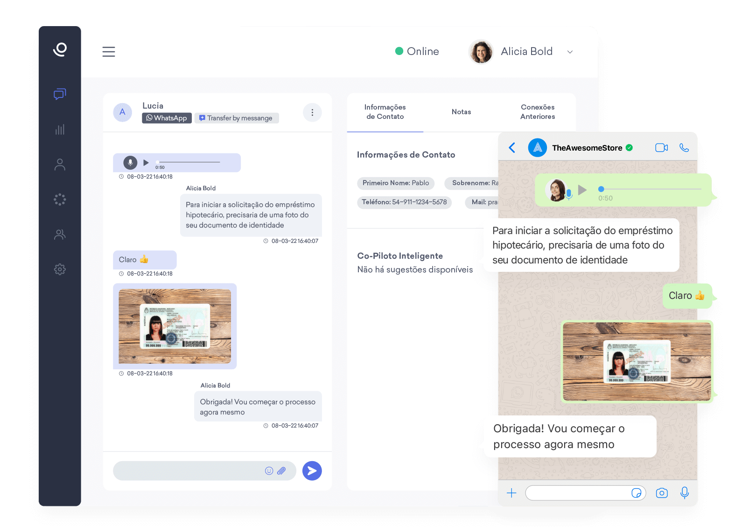Open the camera in the WhatsApp input bar
The width and height of the screenshot is (756, 532).
[x=661, y=492]
